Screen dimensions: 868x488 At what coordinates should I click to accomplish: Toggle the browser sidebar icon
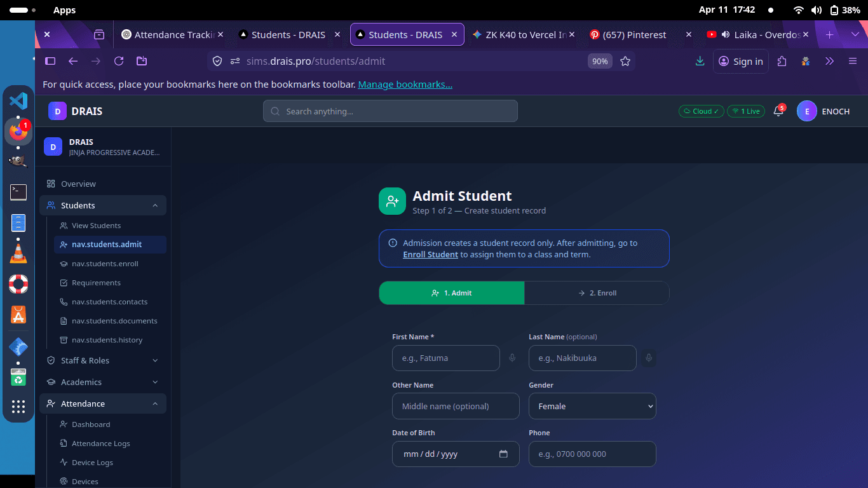coord(50,61)
